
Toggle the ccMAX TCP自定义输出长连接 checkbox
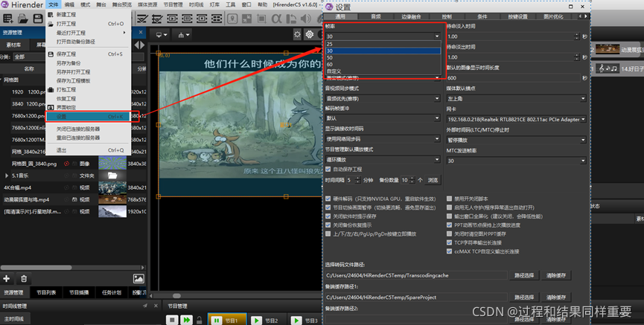[450, 251]
